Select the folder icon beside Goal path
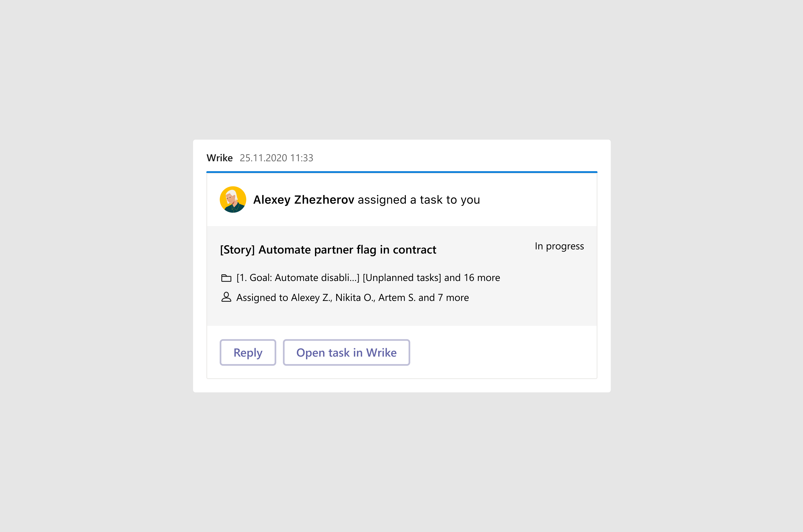 (x=226, y=278)
